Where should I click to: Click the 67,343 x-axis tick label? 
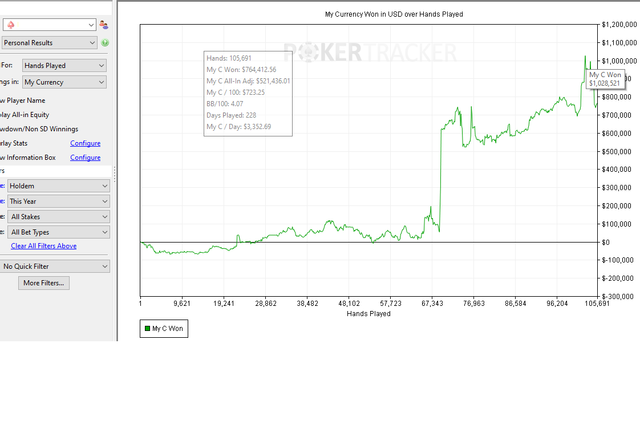[x=432, y=304]
